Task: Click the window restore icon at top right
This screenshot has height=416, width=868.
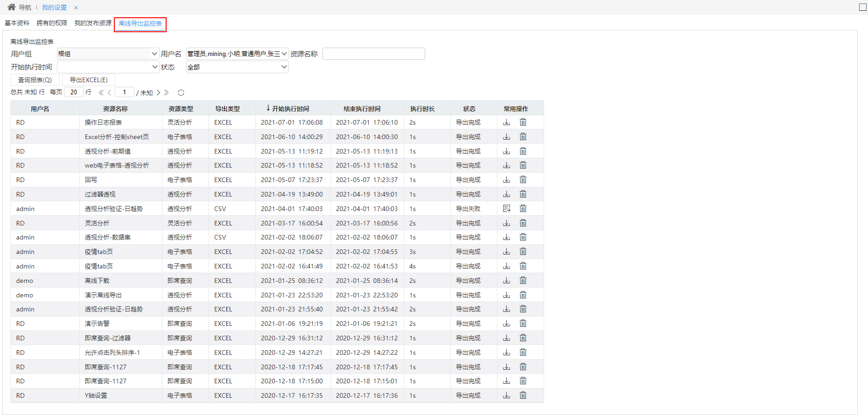Action: [x=863, y=7]
